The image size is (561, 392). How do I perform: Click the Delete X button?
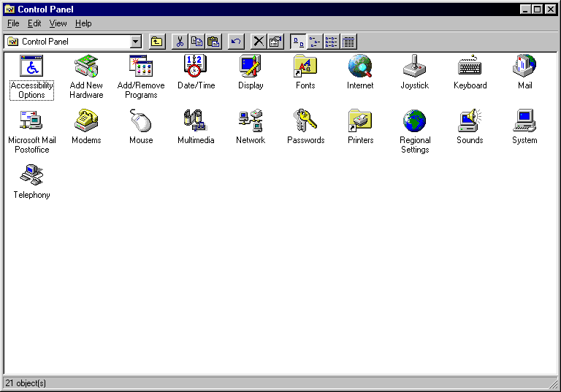259,42
